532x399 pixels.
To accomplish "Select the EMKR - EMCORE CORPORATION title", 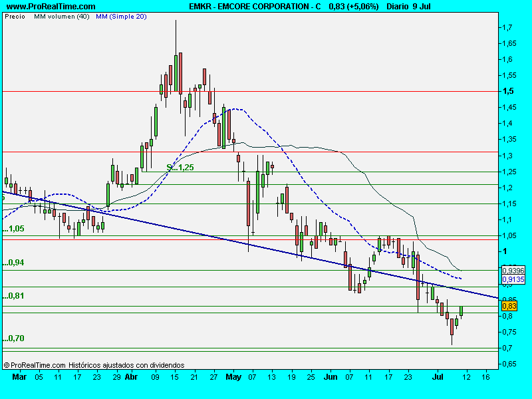I will tap(255, 7).
